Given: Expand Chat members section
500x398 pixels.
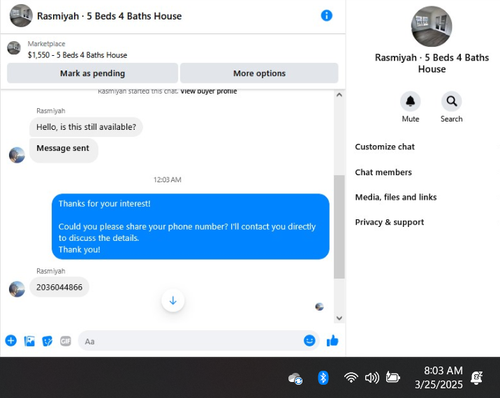Looking at the screenshot, I should [383, 172].
